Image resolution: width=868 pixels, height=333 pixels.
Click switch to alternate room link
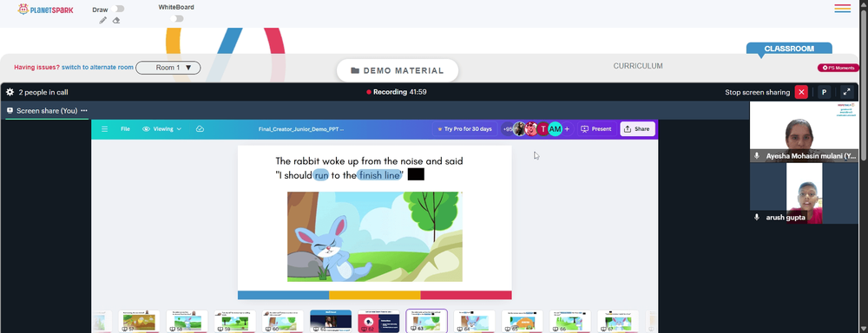click(x=97, y=68)
